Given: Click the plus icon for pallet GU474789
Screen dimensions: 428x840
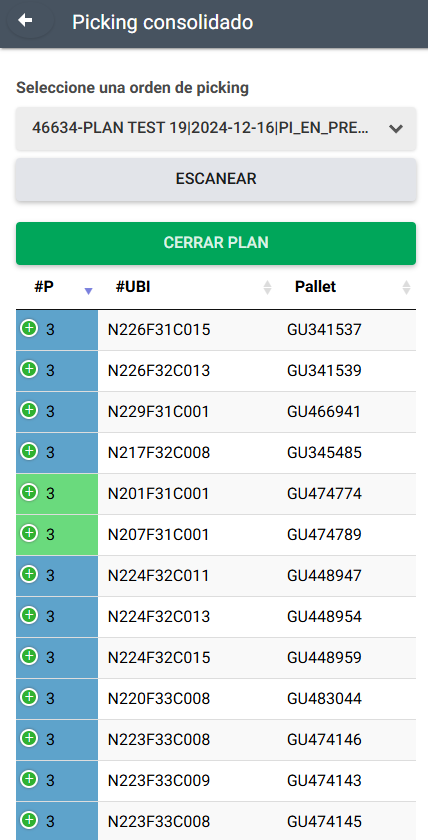Looking at the screenshot, I should click(x=29, y=533).
